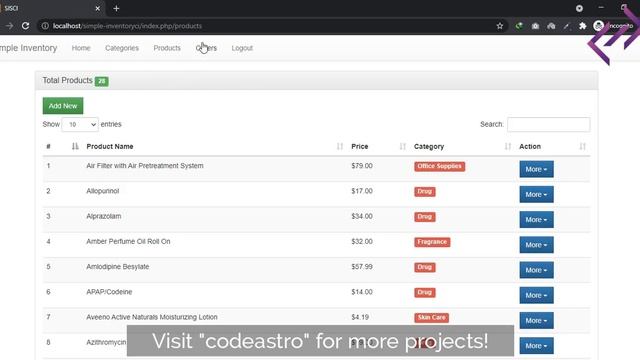Viewport: 640px width, 360px height.
Task: Click Drug badge in Allopurinol row
Action: pyautogui.click(x=424, y=191)
